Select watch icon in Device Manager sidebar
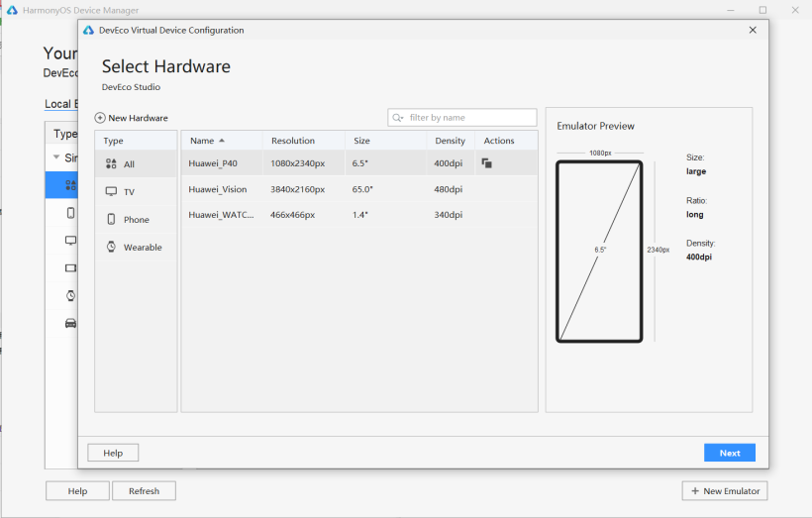Screen dimensions: 812x518 point(71,296)
